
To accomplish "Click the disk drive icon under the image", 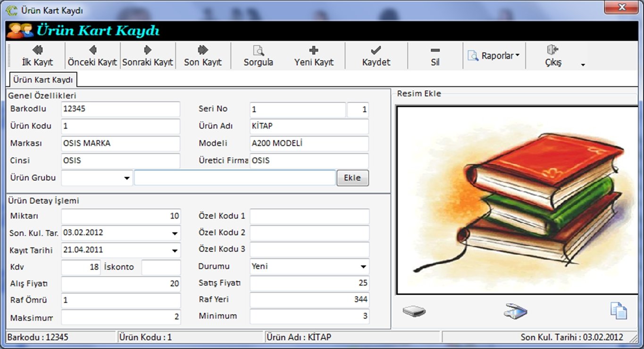I will pyautogui.click(x=414, y=311).
